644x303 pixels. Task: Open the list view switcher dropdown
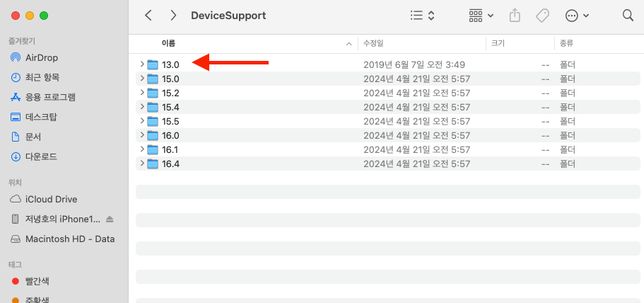(x=422, y=16)
